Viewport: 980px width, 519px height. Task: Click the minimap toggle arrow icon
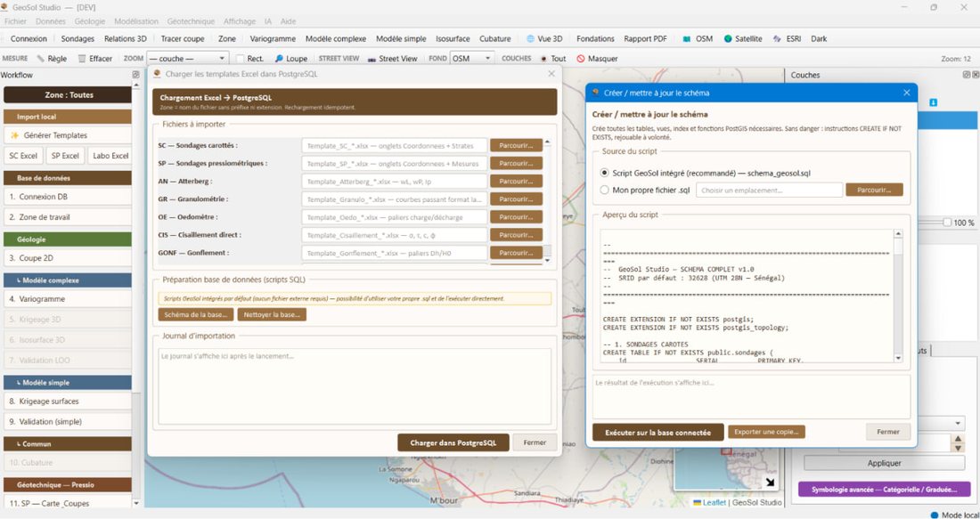pos(770,483)
